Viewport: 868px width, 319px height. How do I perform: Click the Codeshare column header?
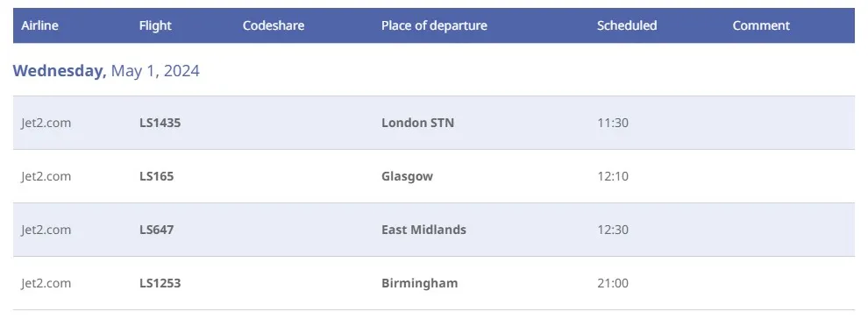pyautogui.click(x=274, y=25)
